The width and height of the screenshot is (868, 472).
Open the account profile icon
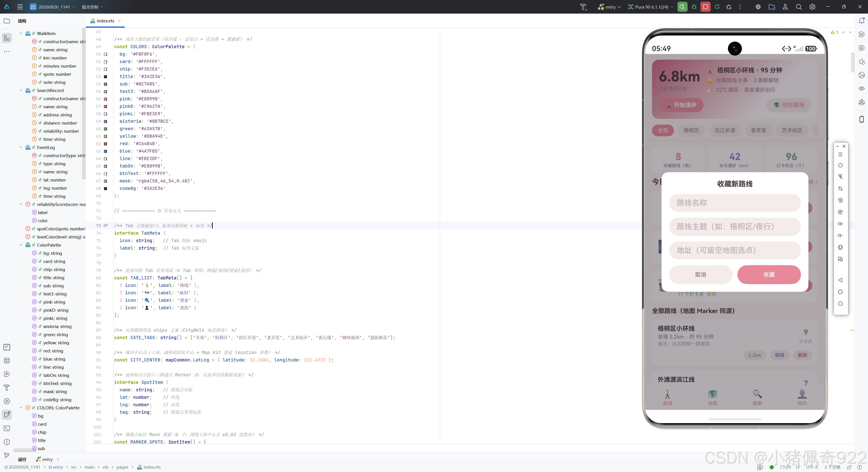coord(785,7)
